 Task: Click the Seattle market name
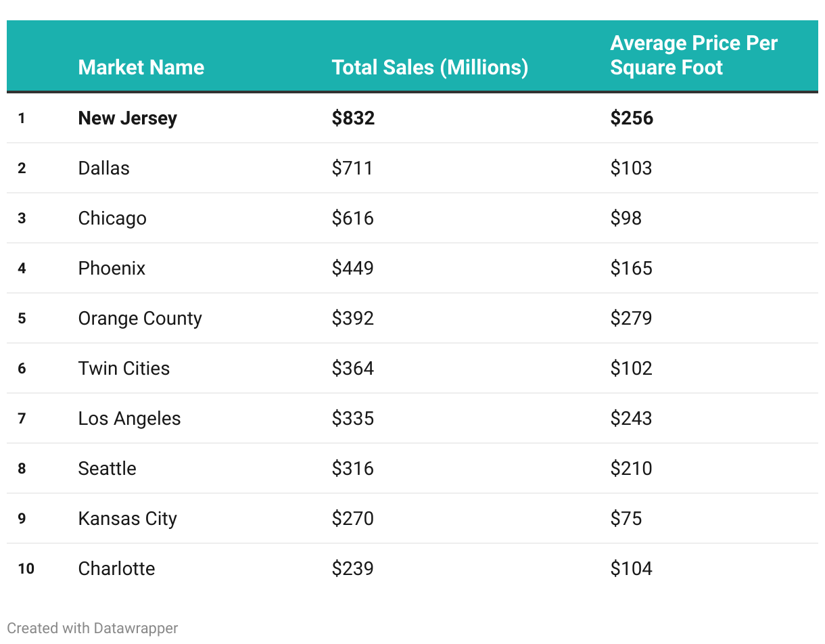coord(107,468)
